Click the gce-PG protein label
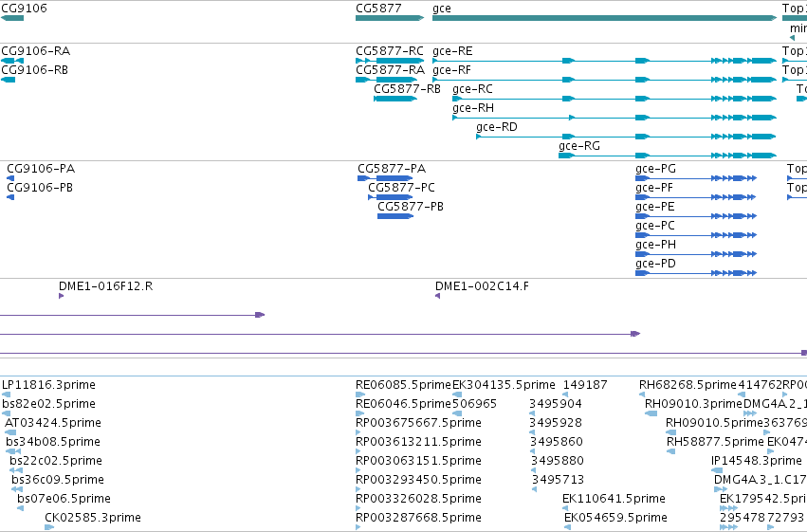 (655, 169)
